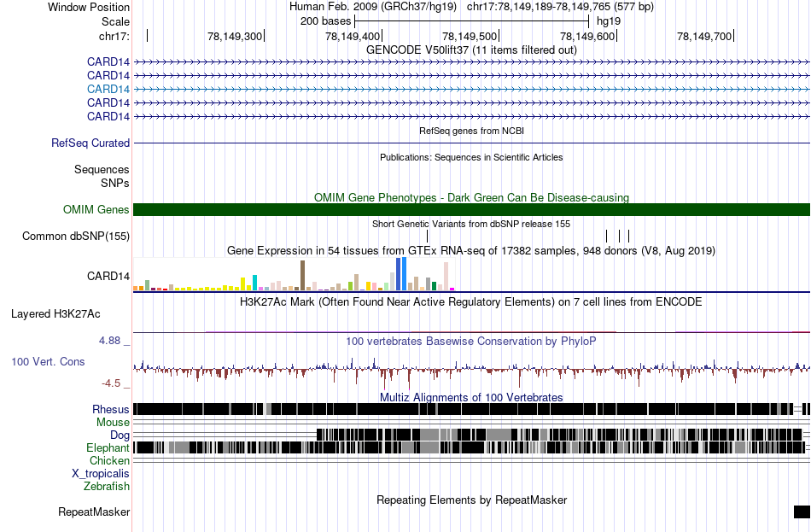Screen dimensions: 811x532
Task: Open the Layered H3K27Ac track label
Action: click(55, 314)
